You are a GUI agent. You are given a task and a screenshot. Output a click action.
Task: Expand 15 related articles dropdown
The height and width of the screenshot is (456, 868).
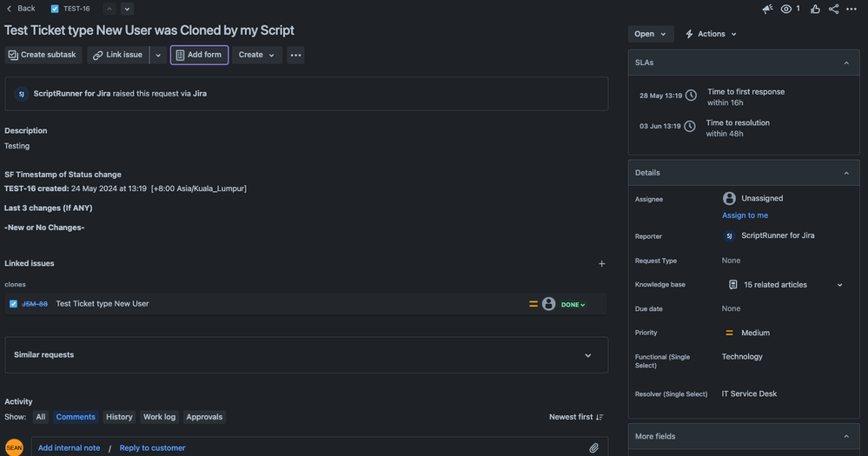tap(840, 285)
